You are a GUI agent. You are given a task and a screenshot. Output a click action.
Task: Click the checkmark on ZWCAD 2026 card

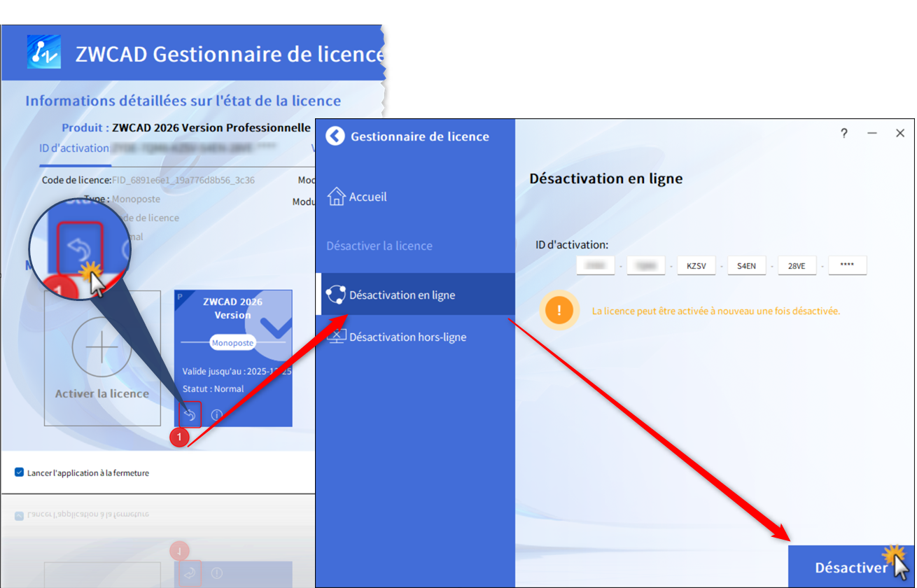pos(276,325)
